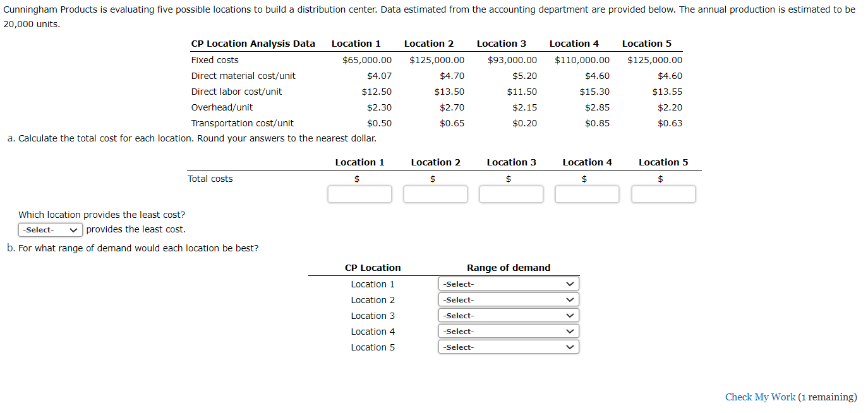Click the Range of demand column header
The height and width of the screenshot is (413, 868).
click(x=509, y=268)
